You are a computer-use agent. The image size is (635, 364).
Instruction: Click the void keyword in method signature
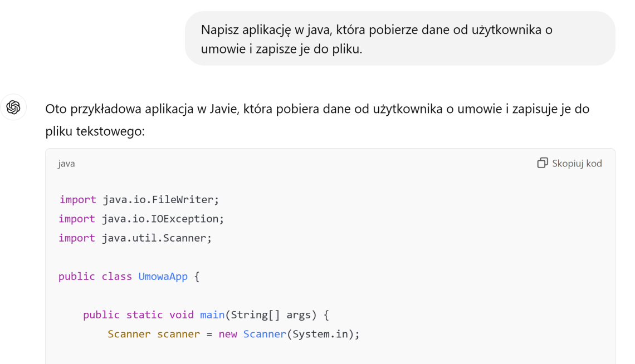(181, 314)
